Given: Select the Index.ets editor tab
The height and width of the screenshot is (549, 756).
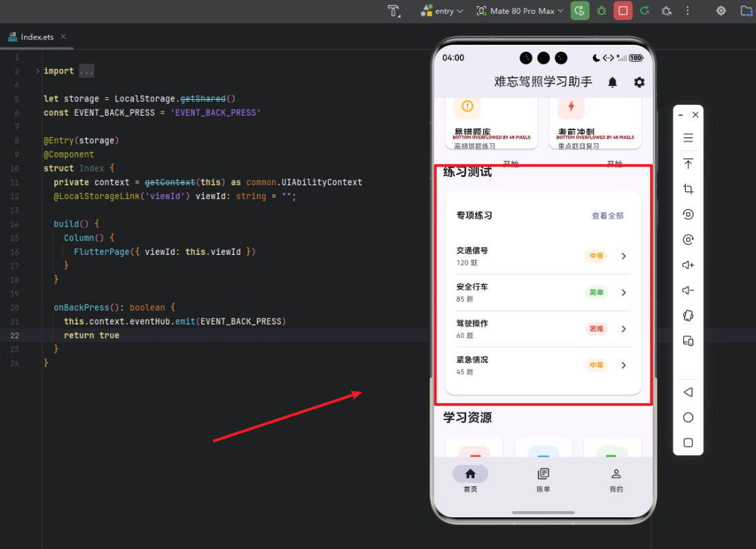Looking at the screenshot, I should click(38, 37).
